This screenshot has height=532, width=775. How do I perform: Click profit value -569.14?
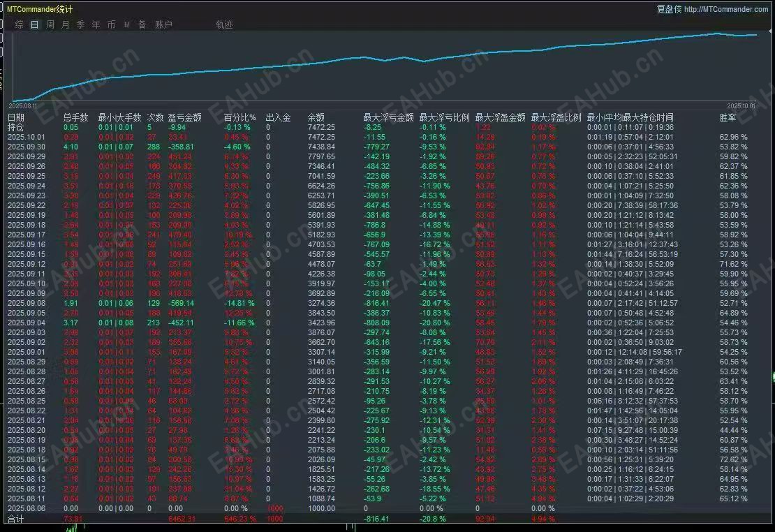click(181, 303)
